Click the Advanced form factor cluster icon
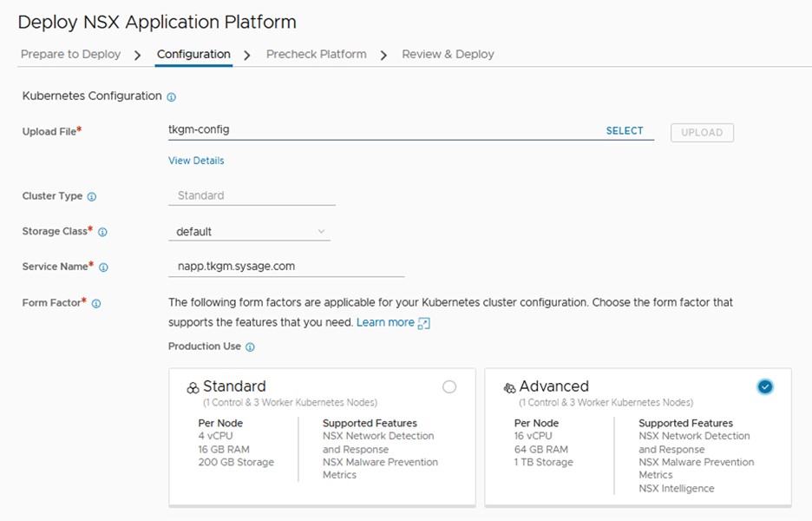 pos(509,388)
